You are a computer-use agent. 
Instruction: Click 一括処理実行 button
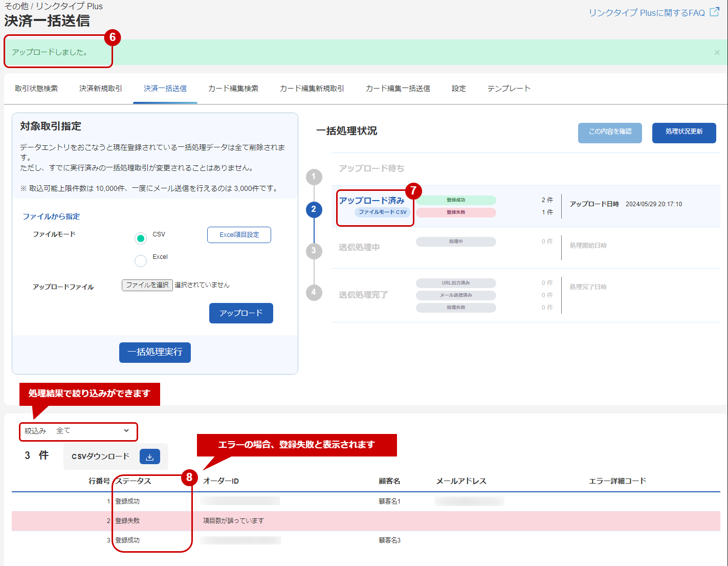155,353
